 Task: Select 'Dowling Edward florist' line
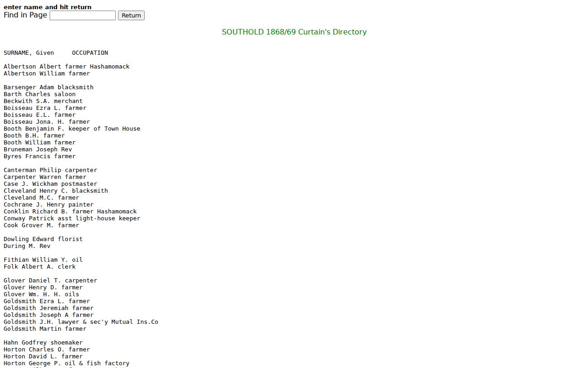point(43,239)
